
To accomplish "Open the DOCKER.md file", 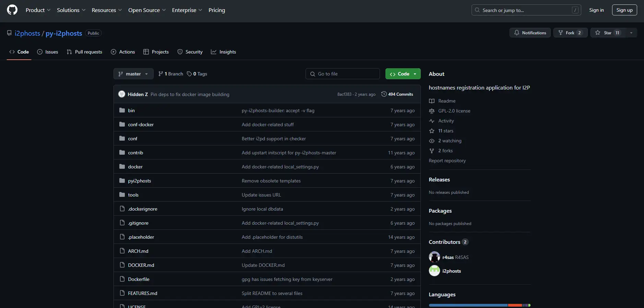I will [141, 265].
